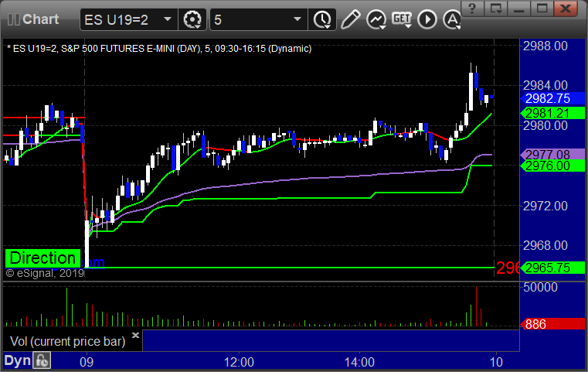This screenshot has width=588, height=372.
Task: Click the 12:00 time axis label
Action: coord(239,362)
